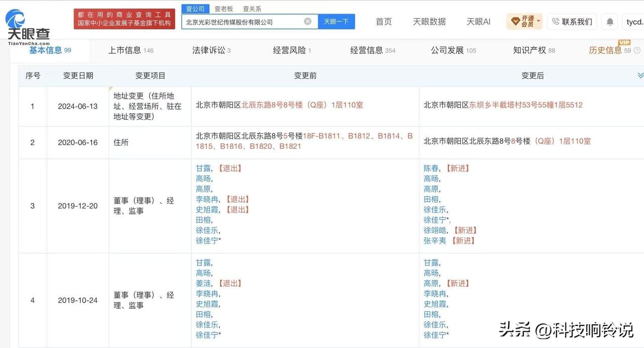
Task: Expand the table header chevron at right
Action: point(640,75)
